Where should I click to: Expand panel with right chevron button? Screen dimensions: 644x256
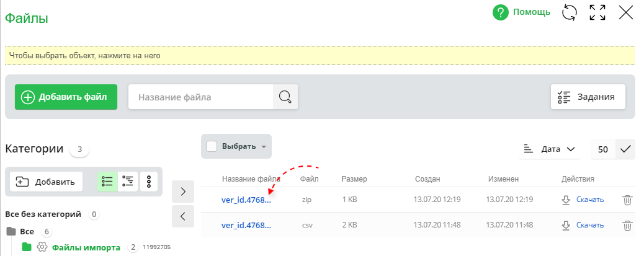[x=183, y=192]
